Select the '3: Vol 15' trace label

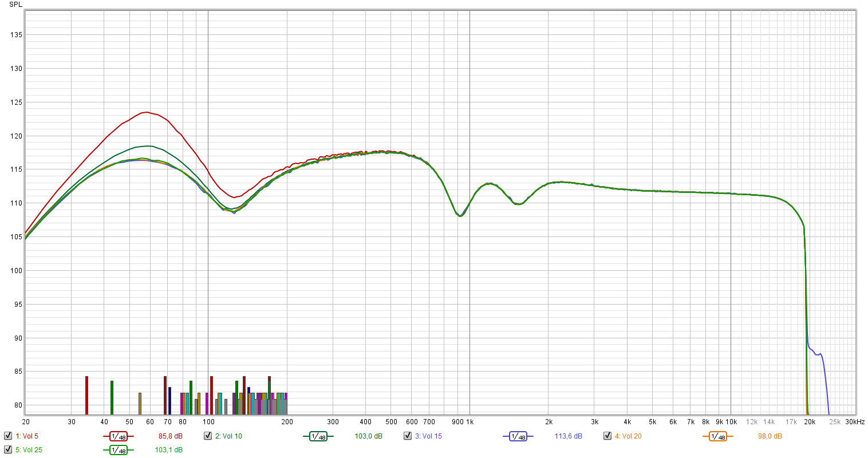coord(428,436)
